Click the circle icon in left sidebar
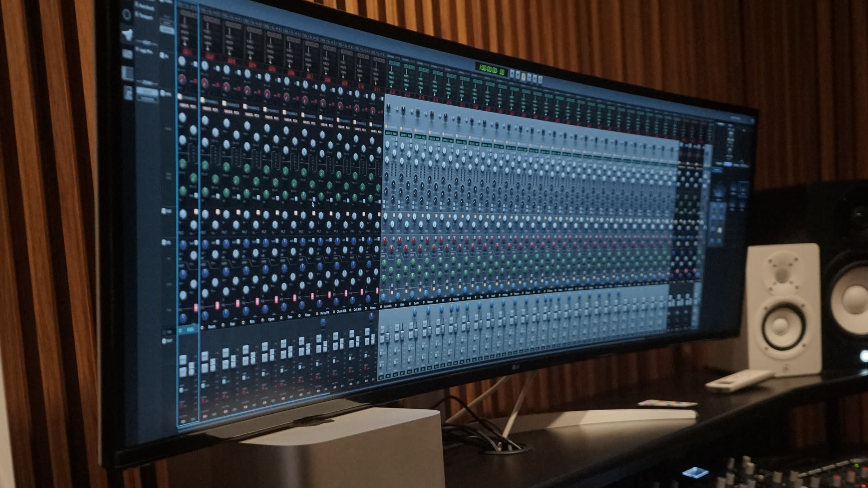Viewport: 868px width, 488px height. click(127, 14)
